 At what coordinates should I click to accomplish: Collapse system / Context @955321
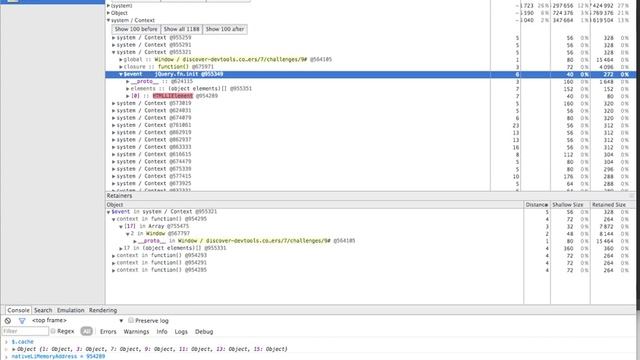click(114, 52)
